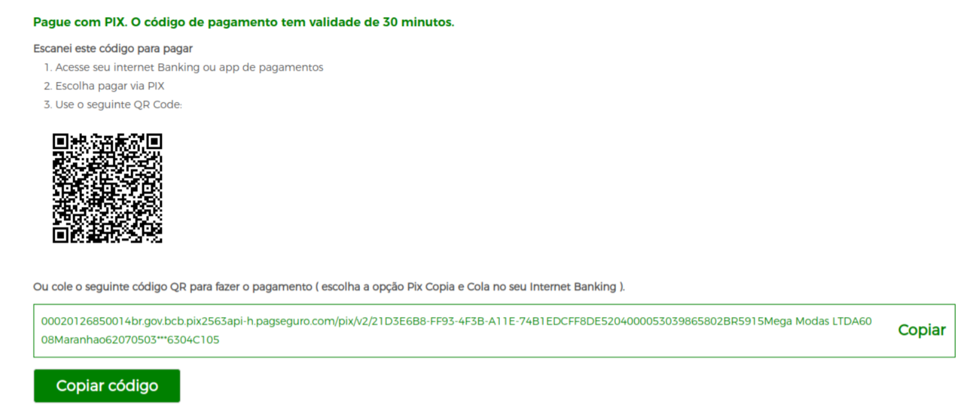Click inside the PIX code text box
The height and width of the screenshot is (411, 980).
point(494,331)
